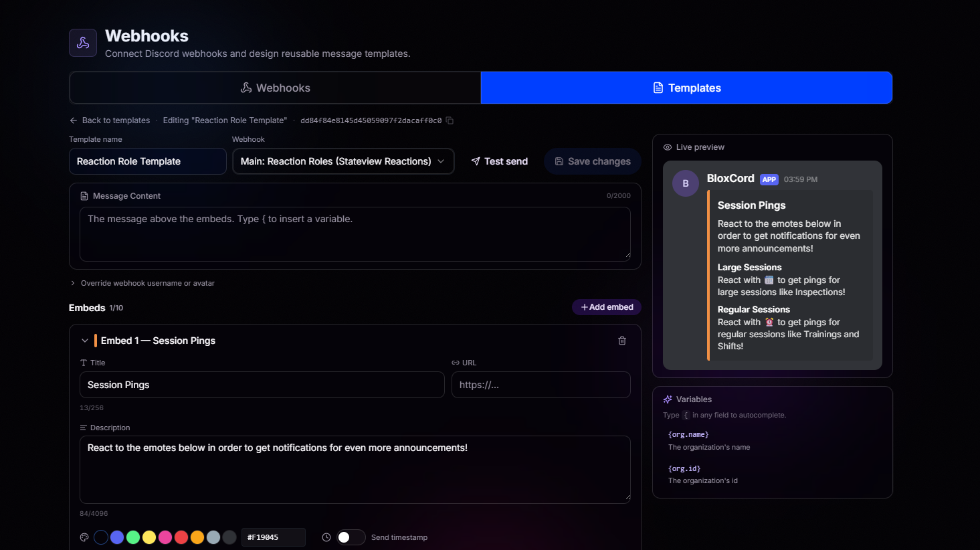The width and height of the screenshot is (980, 550).
Task: Expand Override webhook username or avatar
Action: [x=142, y=283]
